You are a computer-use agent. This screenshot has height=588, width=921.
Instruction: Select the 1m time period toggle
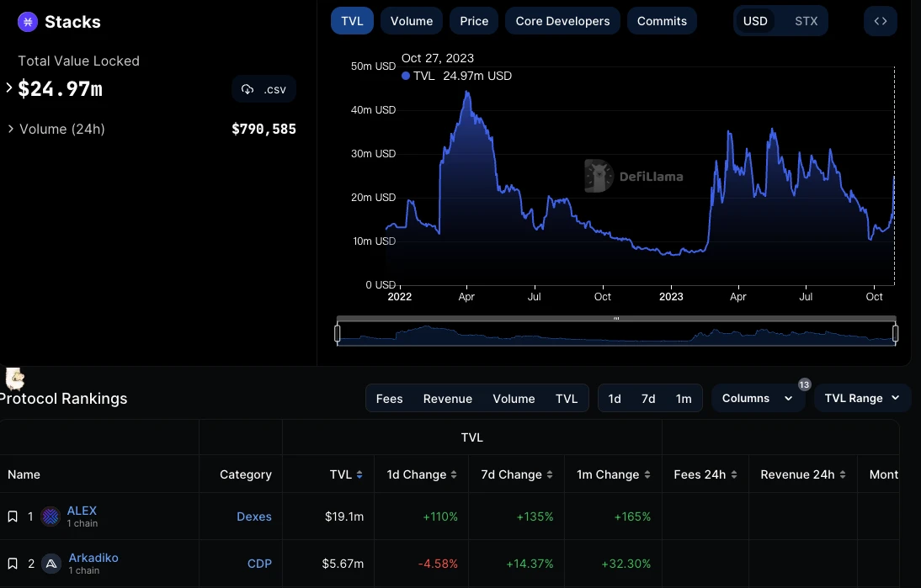683,398
